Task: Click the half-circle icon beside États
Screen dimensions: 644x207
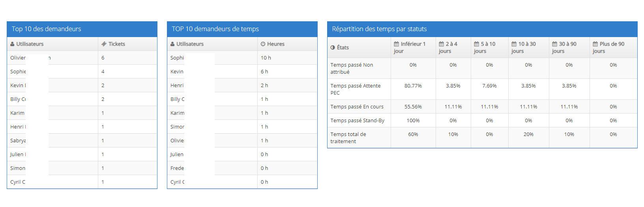Action: [x=333, y=48]
